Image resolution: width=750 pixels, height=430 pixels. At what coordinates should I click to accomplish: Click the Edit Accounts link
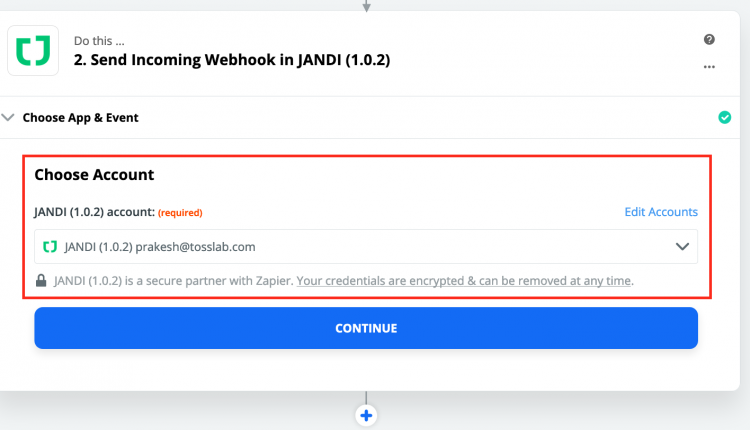click(x=661, y=212)
